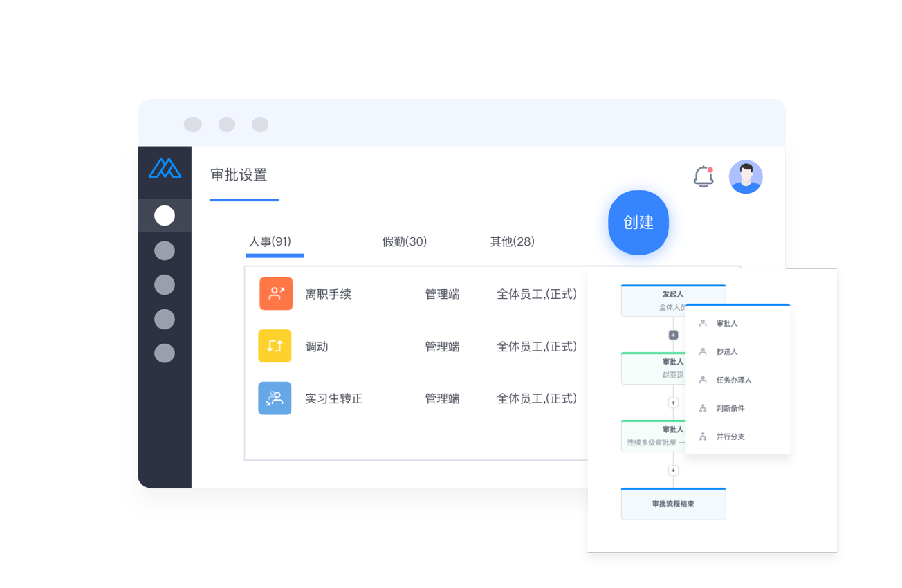902x588 pixels.
Task: Switch to the 假勤(30) tab
Action: tap(405, 241)
